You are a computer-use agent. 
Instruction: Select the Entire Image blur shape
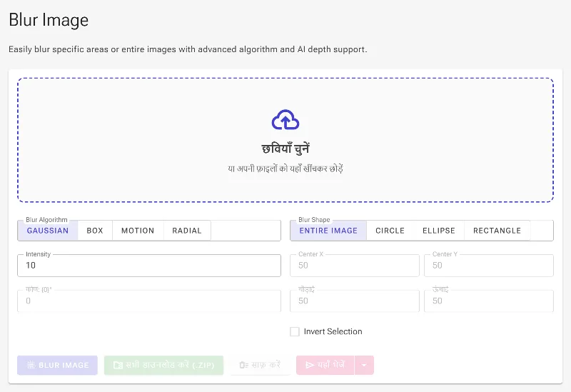point(328,231)
